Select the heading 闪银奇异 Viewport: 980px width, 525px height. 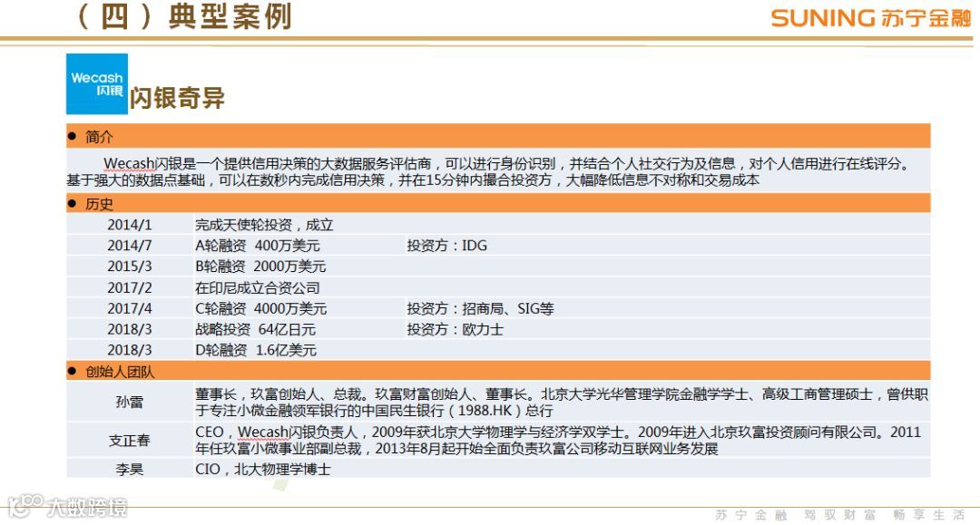(178, 98)
